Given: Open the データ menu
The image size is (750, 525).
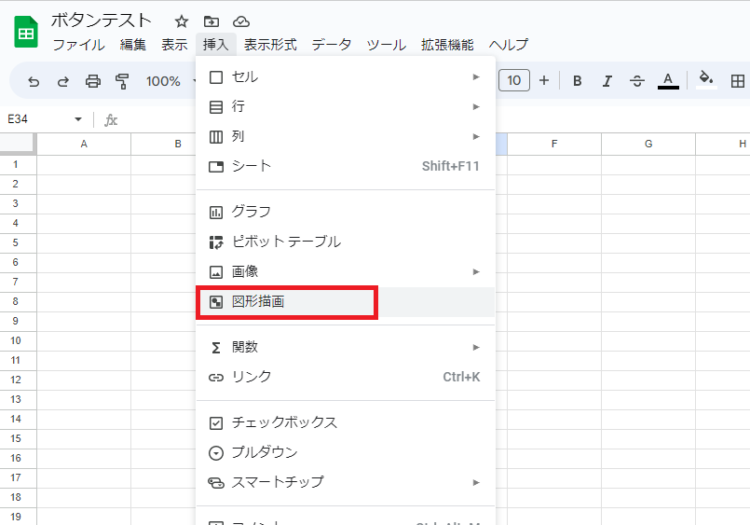Looking at the screenshot, I should [x=331, y=45].
